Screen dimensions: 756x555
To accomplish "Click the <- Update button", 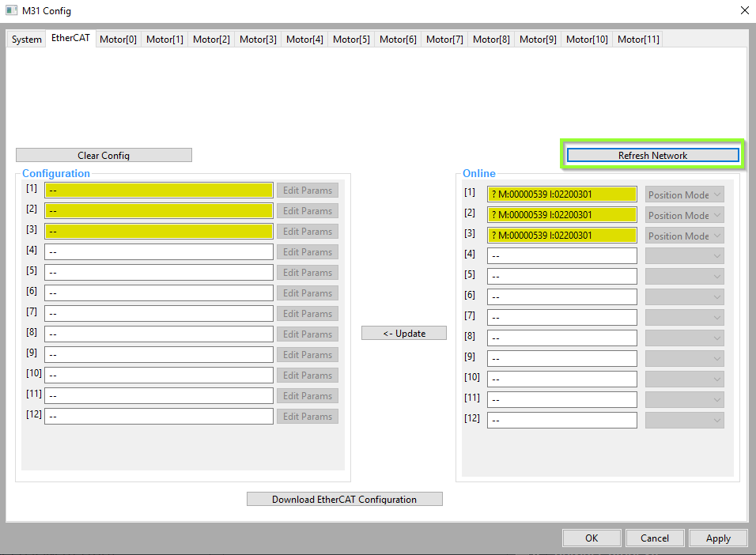I will (x=404, y=333).
